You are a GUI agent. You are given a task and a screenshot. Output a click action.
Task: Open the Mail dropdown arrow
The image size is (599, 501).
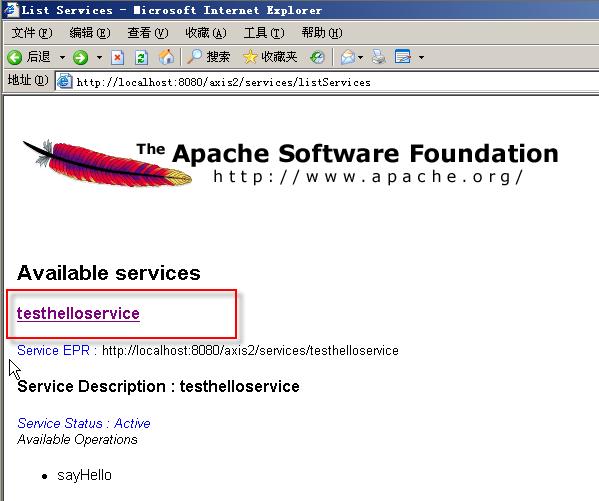360,58
